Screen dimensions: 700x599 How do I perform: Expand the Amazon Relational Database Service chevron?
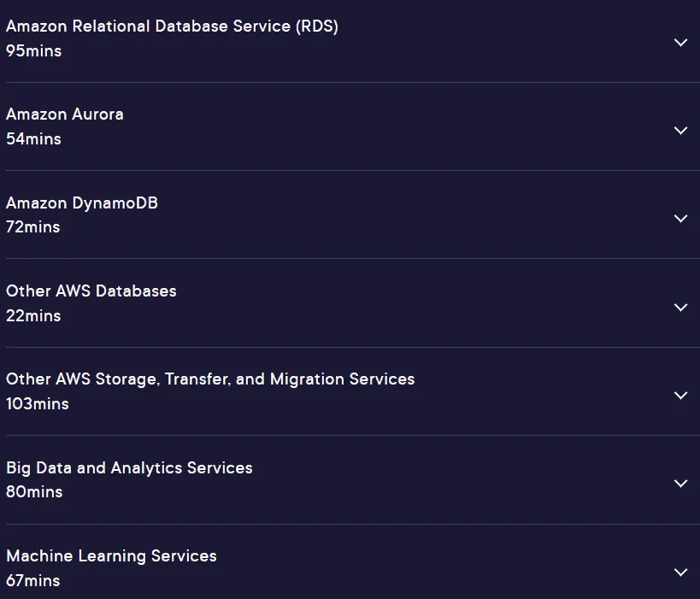680,43
